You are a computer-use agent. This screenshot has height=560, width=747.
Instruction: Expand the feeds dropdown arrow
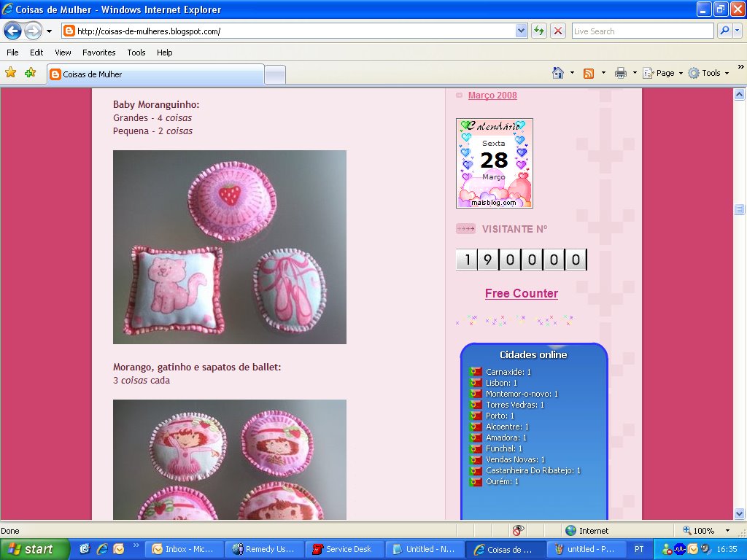[603, 73]
